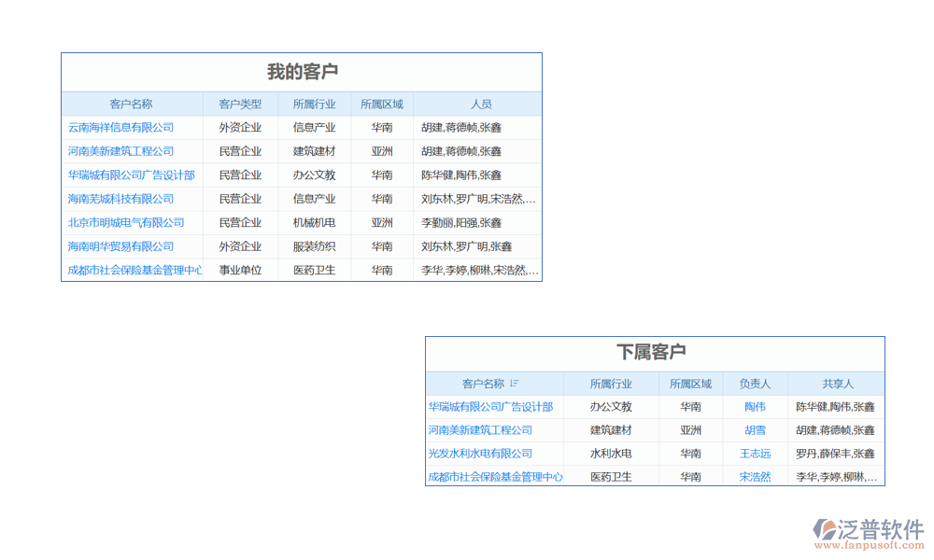Image resolution: width=934 pixels, height=560 pixels.
Task: Open 负责人 王志远 link
Action: coord(755,454)
